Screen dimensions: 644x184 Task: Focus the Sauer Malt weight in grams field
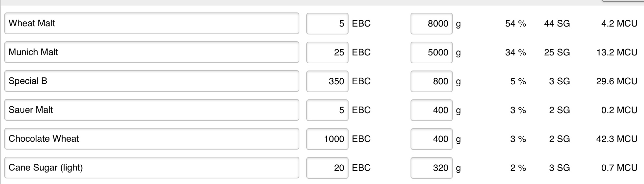coord(431,110)
